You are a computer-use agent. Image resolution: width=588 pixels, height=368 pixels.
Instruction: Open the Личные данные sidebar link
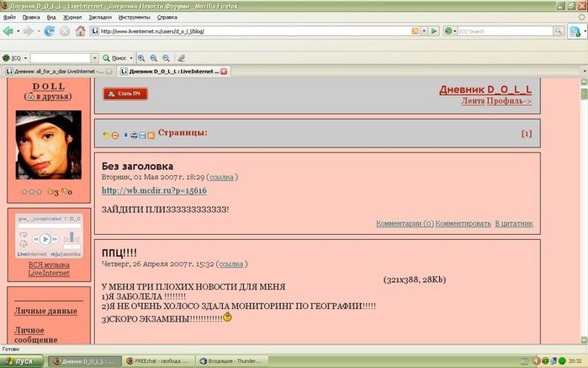pyautogui.click(x=45, y=311)
